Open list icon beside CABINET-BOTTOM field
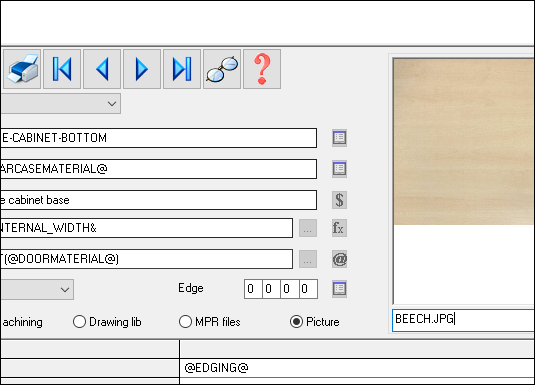 point(339,138)
